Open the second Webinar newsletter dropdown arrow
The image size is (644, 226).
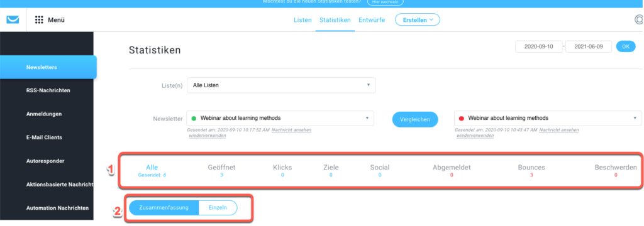pos(635,118)
